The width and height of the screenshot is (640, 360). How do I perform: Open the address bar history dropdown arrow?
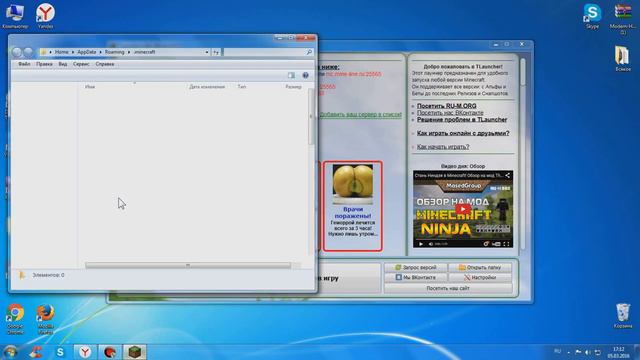[x=207, y=52]
